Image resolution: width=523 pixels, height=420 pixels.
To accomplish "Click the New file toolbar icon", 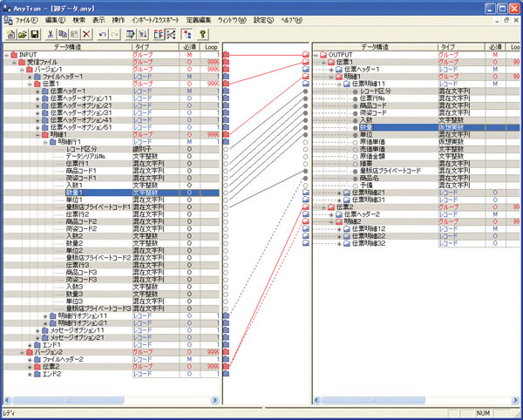I will (x=10, y=34).
